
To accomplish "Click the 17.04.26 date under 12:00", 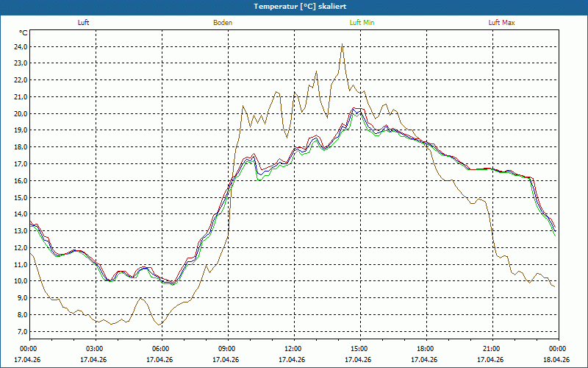I will [x=292, y=360].
